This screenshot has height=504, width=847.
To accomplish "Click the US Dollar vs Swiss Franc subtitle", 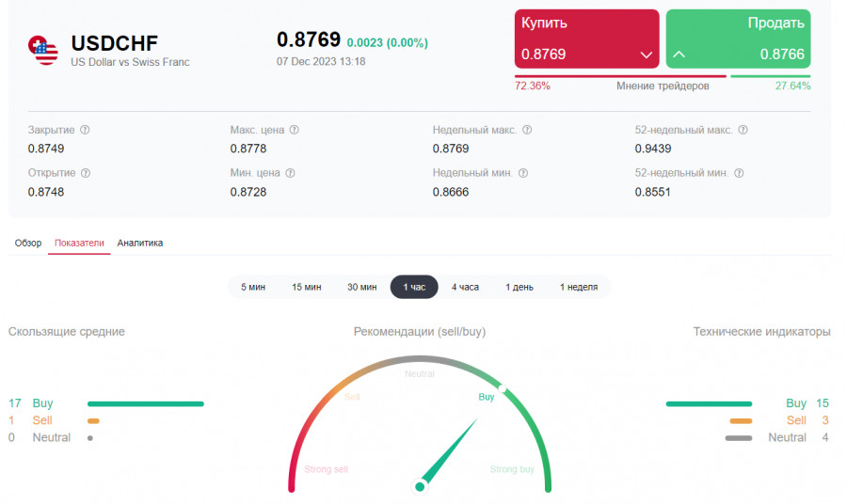I will pyautogui.click(x=130, y=62).
